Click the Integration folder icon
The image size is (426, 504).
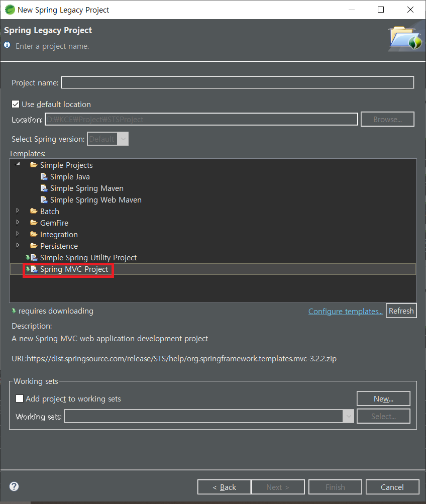(34, 234)
